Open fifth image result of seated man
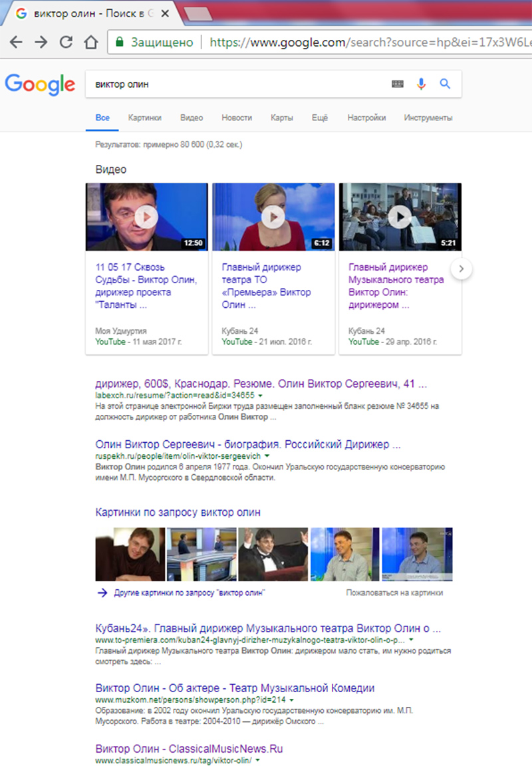Image resolution: width=532 pixels, height=766 pixels. tap(417, 555)
